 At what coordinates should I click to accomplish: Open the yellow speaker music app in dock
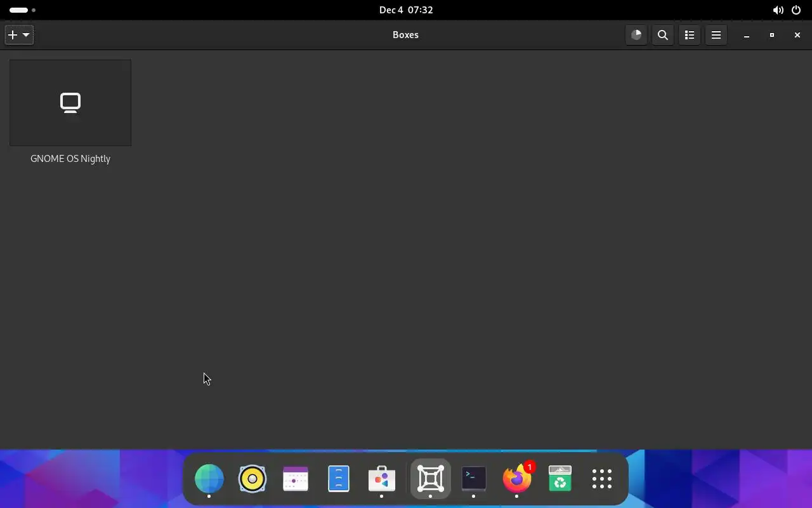coord(252,479)
